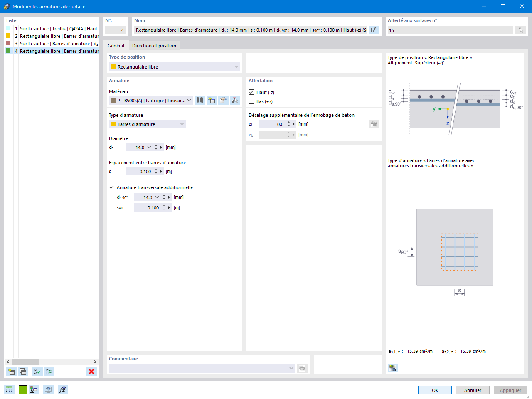Click the et offset value field
Viewport: 532px width, 399px height.
272,124
